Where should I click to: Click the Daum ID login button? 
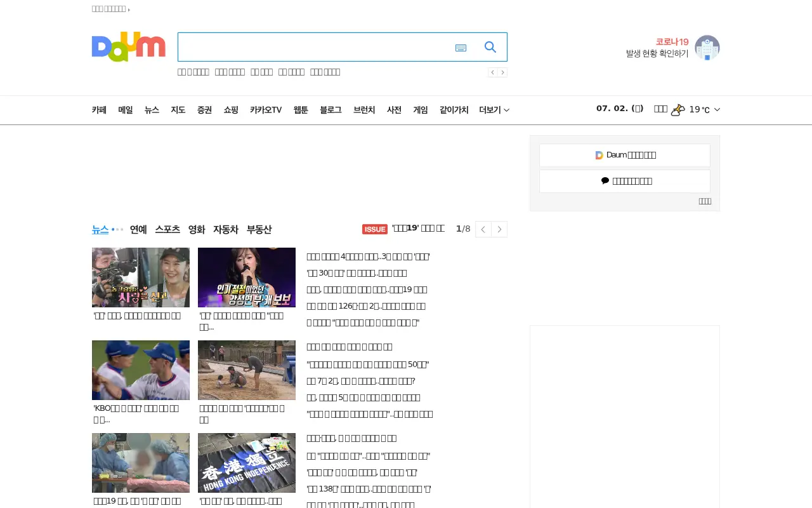625,155
